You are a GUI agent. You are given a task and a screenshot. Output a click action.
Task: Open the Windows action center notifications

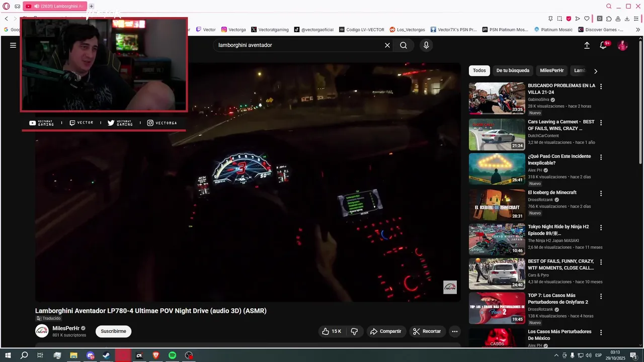point(633,355)
